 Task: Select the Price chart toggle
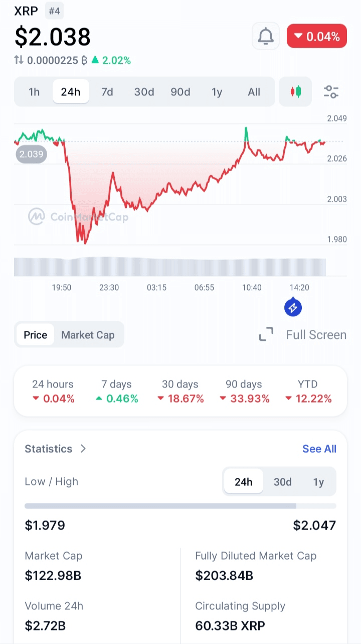pos(36,335)
